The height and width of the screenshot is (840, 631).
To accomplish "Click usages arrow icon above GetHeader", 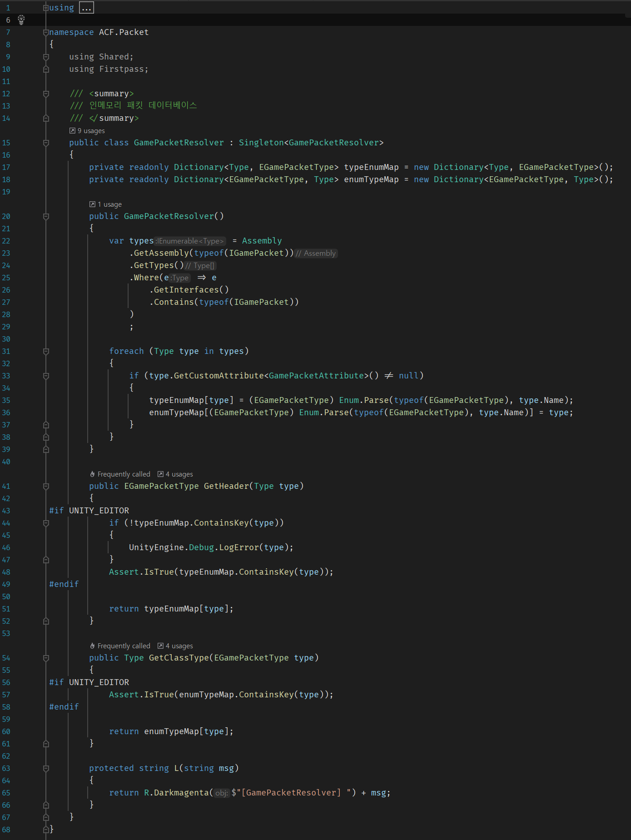I will [x=160, y=474].
